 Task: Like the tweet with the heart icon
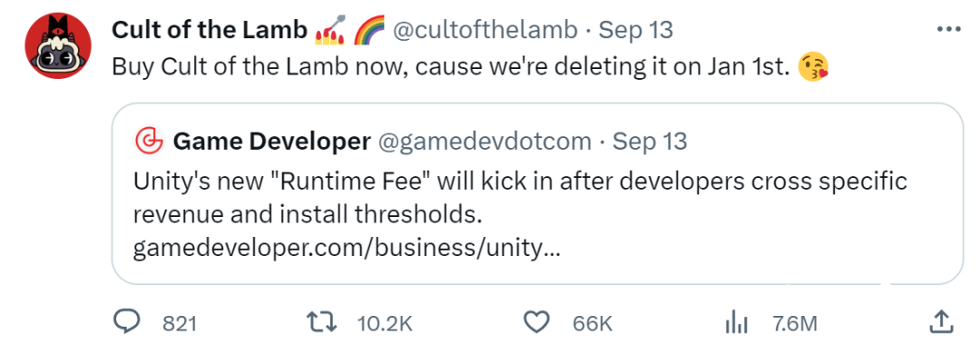point(535,322)
